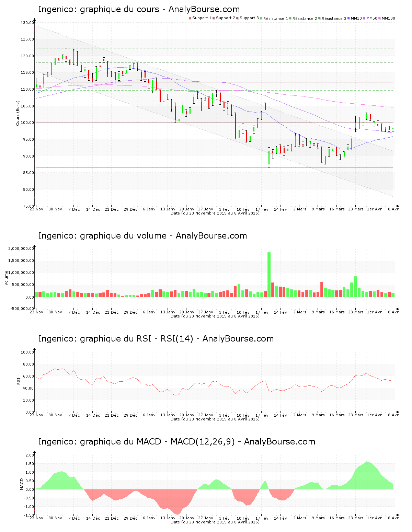Click the title 'Ingenico: graphique du volume'
The height and width of the screenshot is (532, 412).
click(102, 236)
